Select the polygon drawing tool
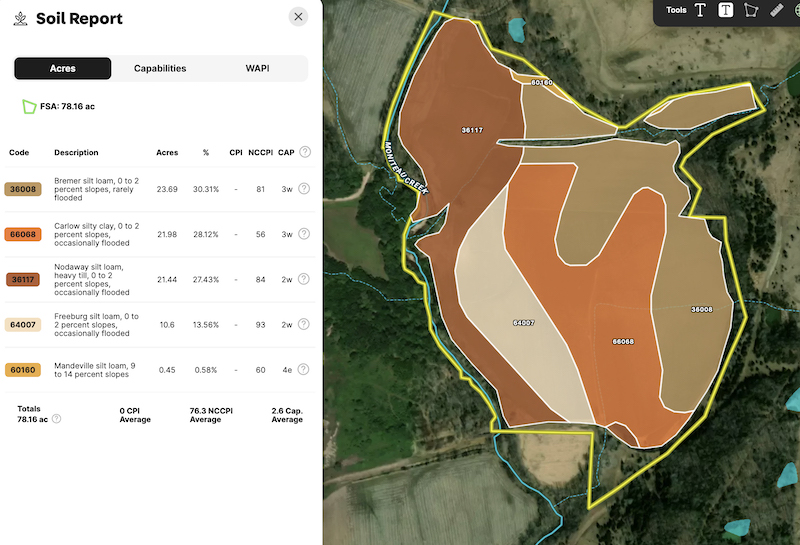Image resolution: width=800 pixels, height=545 pixels. (751, 10)
